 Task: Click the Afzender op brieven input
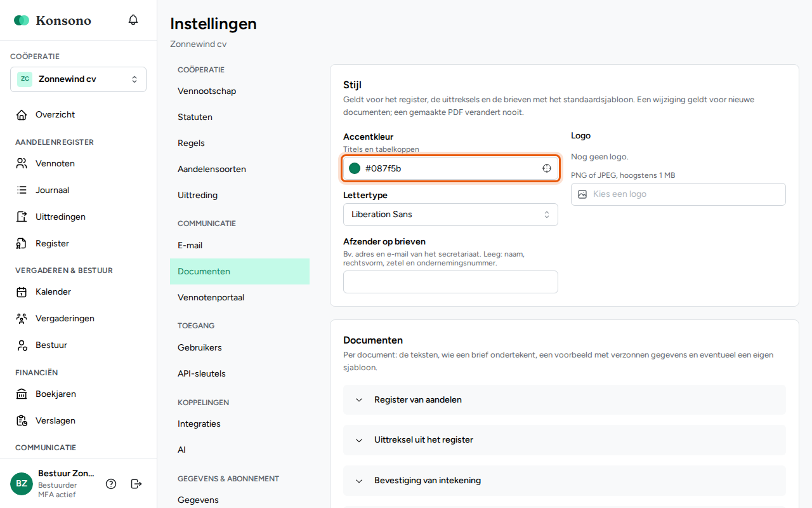[450, 282]
